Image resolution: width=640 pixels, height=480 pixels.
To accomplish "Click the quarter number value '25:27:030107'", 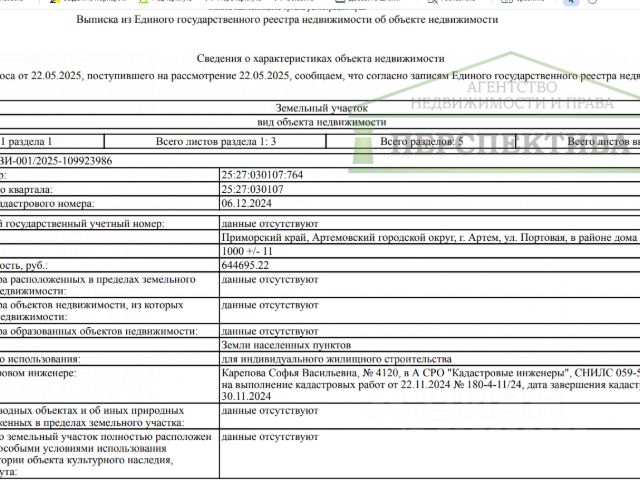I will (252, 189).
